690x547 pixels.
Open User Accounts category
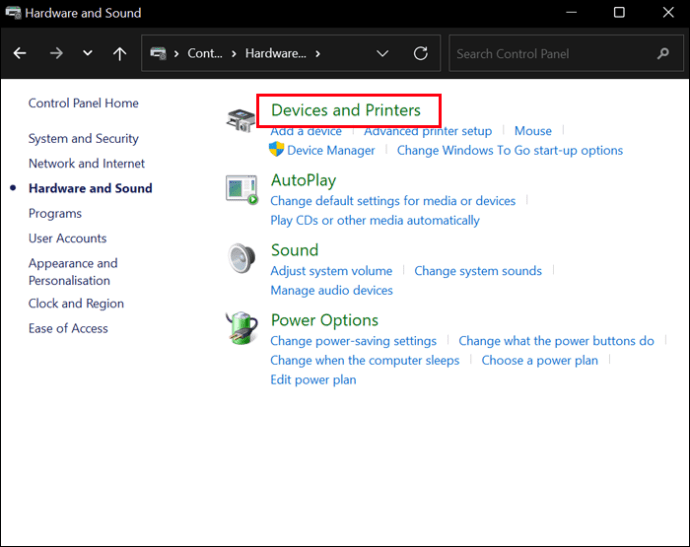point(68,238)
